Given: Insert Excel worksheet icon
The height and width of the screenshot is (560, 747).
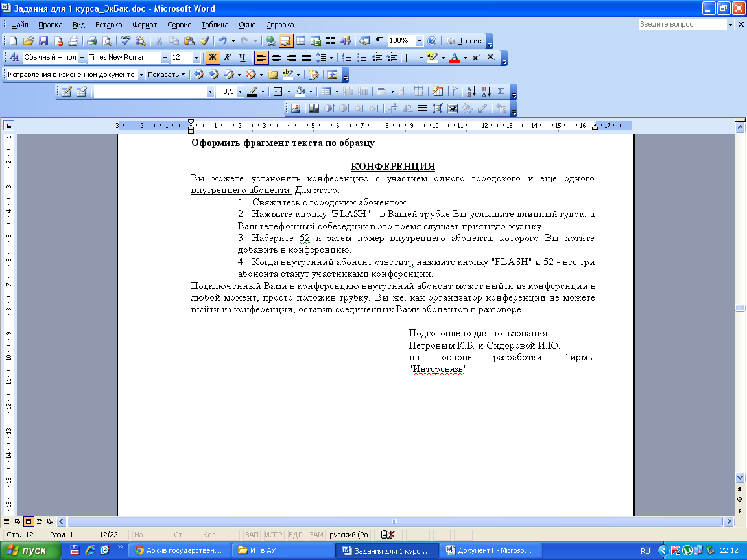Looking at the screenshot, I should tap(315, 41).
